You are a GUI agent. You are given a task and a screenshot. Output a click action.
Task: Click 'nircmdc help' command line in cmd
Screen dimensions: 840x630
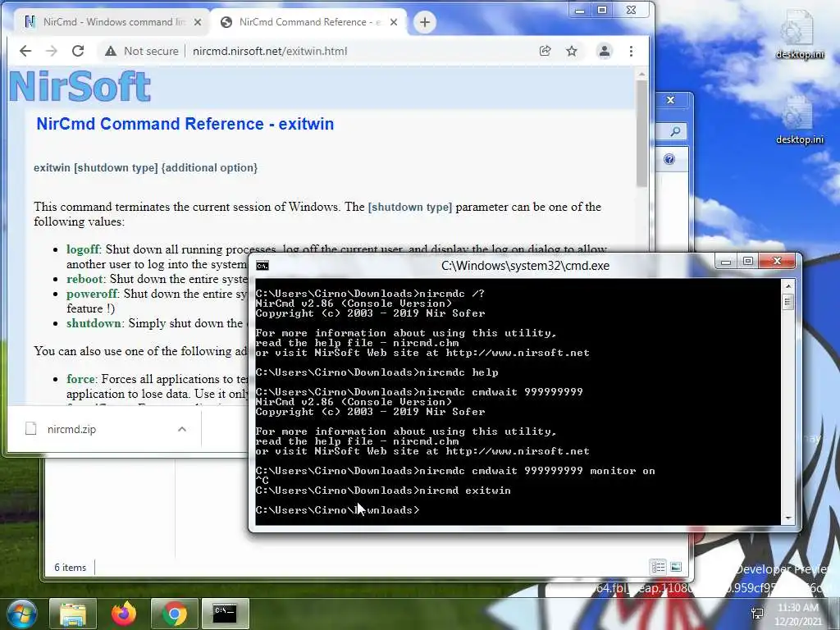pos(459,372)
